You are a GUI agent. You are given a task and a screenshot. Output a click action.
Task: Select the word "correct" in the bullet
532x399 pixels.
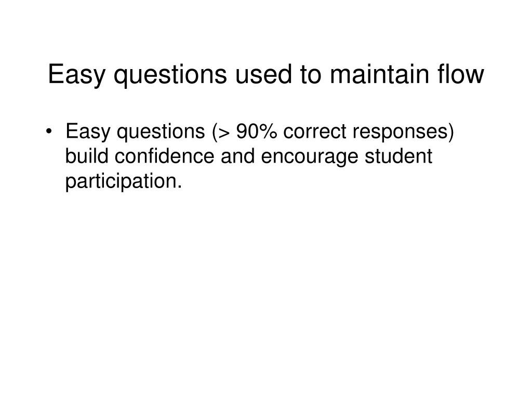click(x=314, y=131)
